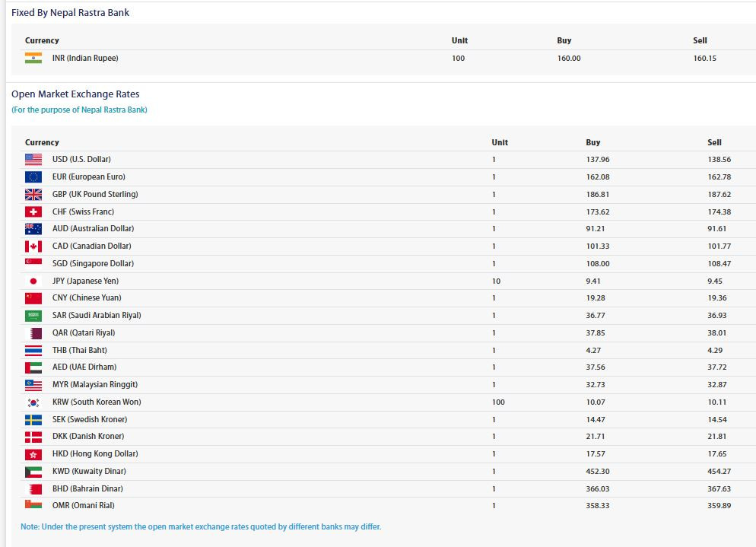Select the 'CHF (Swiss Franc)' currency name

84,211
